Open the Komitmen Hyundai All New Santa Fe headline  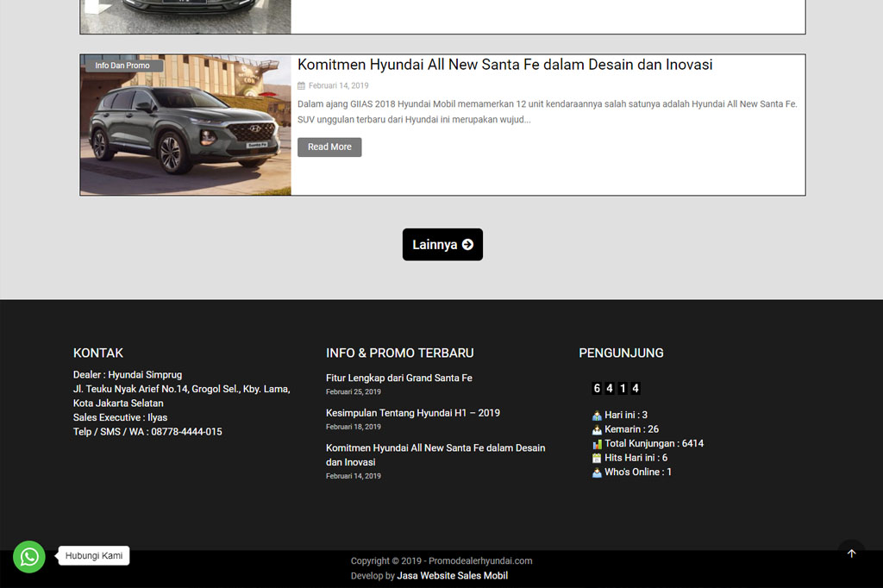pyautogui.click(x=504, y=65)
